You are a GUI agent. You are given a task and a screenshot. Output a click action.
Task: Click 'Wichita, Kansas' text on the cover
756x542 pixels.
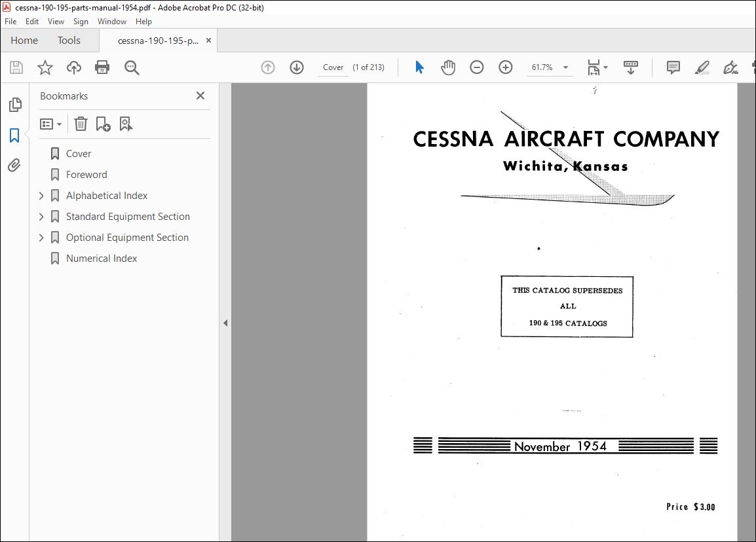coord(565,166)
